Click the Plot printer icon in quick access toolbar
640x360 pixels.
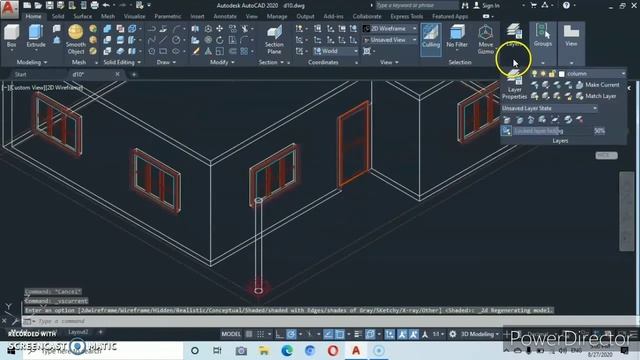point(94,5)
